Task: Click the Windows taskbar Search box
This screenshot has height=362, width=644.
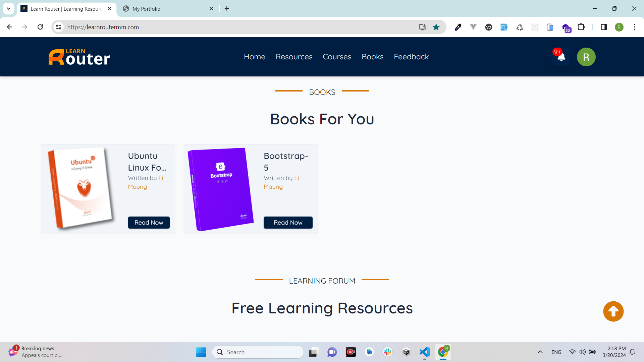Action: coord(258,352)
